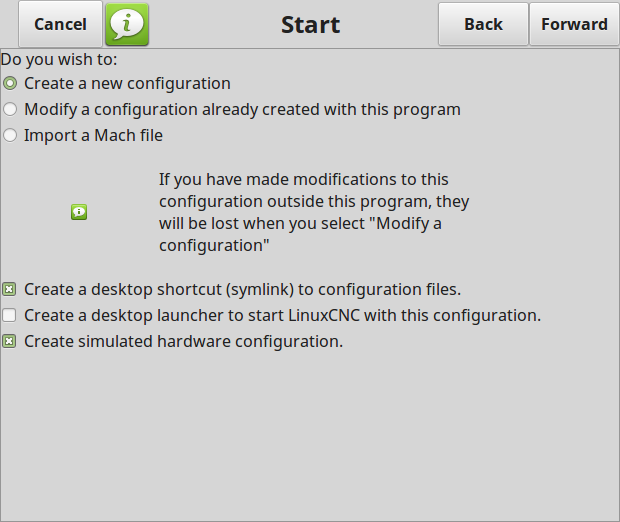Screen dimensions: 620x522
Task: Click the 'Import a Mach file' label text
Action: pos(93,135)
